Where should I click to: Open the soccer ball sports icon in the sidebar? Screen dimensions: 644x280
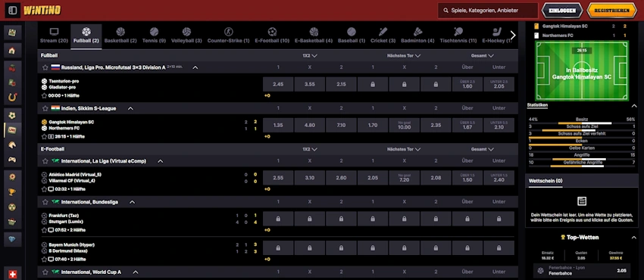pyautogui.click(x=12, y=115)
